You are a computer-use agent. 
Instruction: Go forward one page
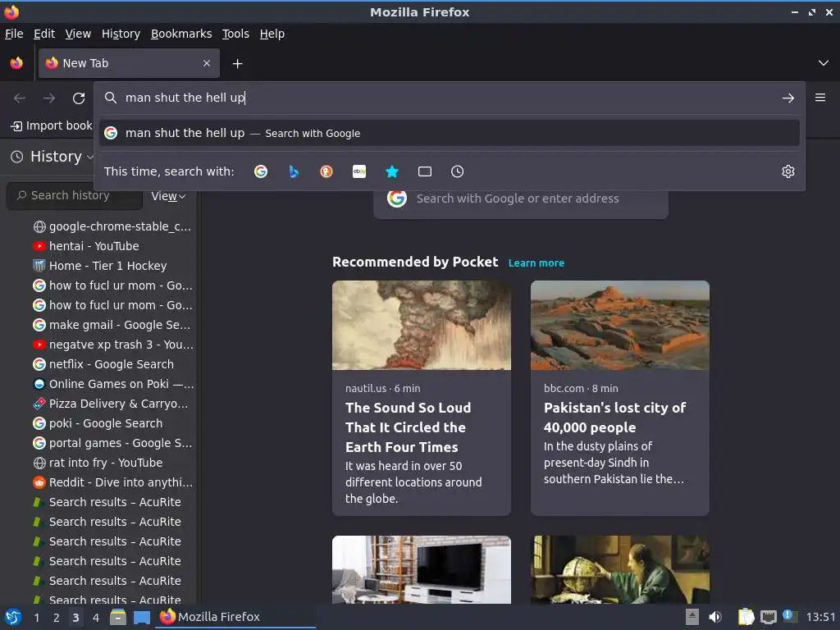click(49, 98)
